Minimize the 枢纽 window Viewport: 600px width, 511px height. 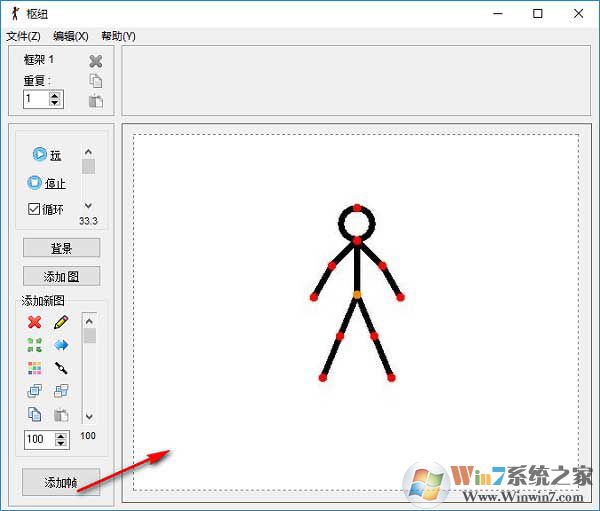point(498,14)
